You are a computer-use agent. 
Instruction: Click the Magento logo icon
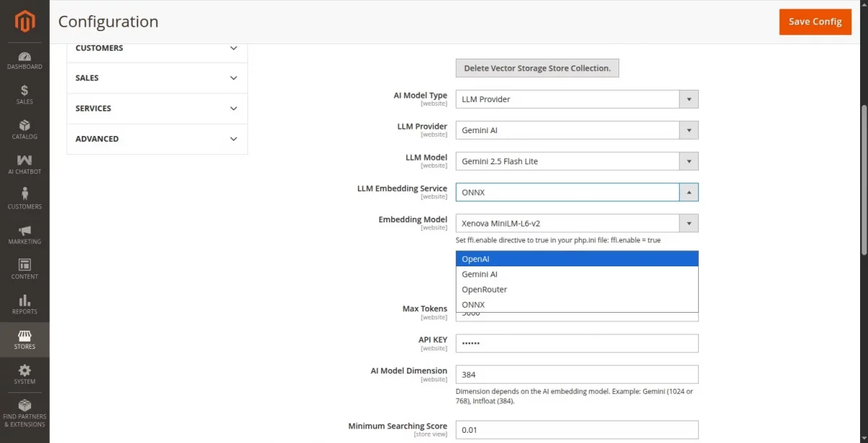25,22
